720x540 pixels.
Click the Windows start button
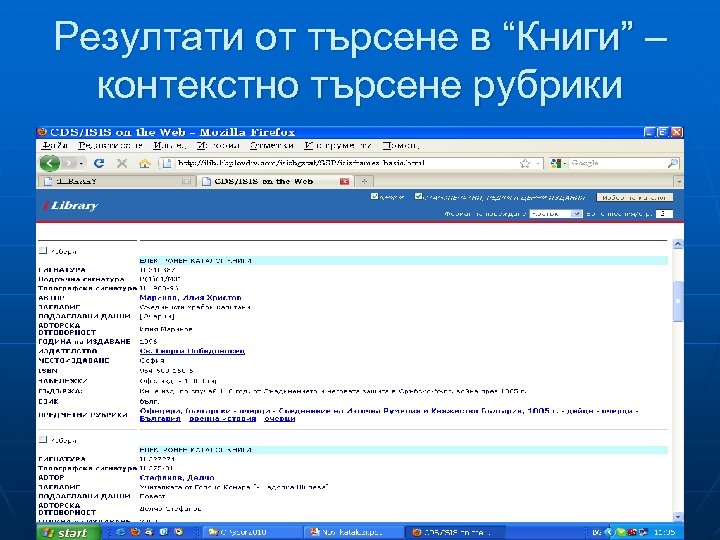coord(68,532)
